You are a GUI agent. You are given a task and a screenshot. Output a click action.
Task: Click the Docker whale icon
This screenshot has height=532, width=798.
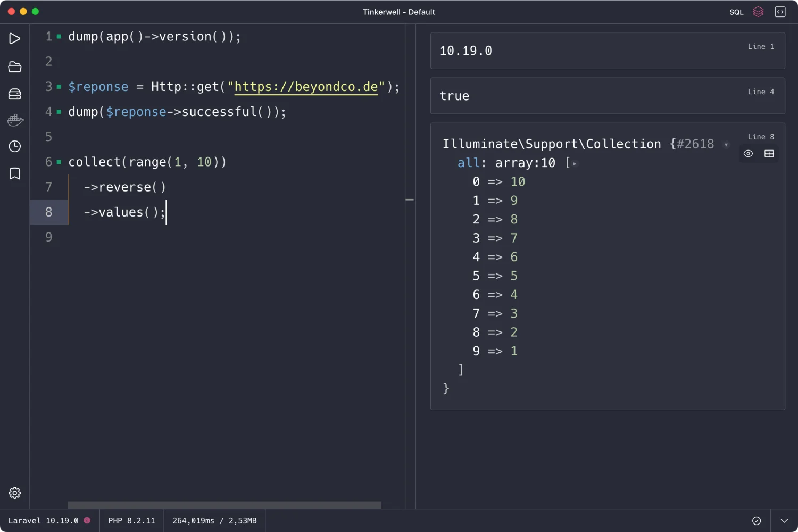pos(15,120)
